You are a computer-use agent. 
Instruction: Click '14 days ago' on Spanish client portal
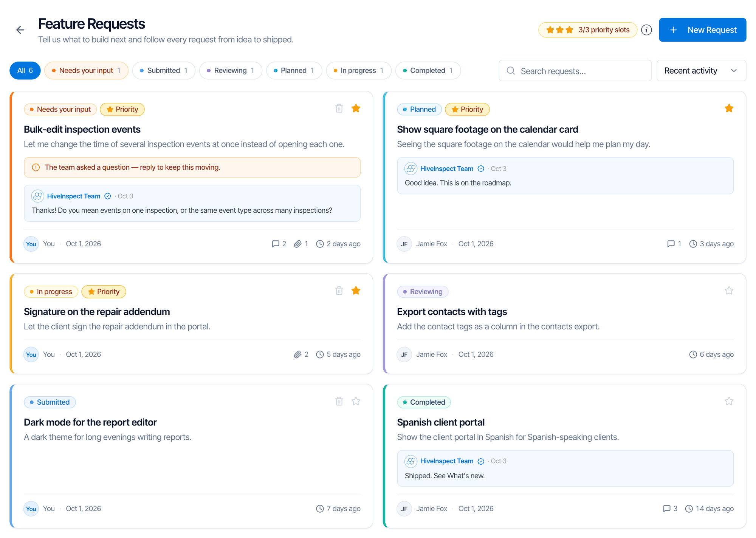click(x=714, y=509)
